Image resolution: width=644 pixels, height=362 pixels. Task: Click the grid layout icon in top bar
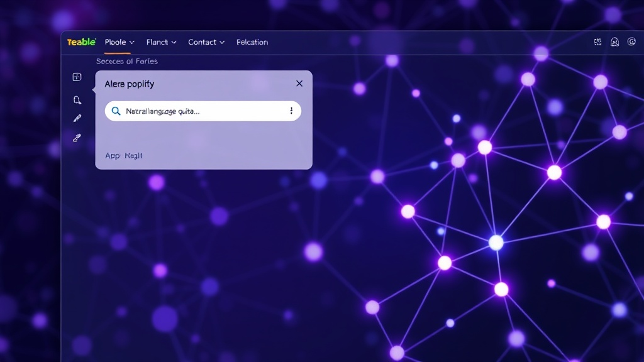pyautogui.click(x=597, y=42)
